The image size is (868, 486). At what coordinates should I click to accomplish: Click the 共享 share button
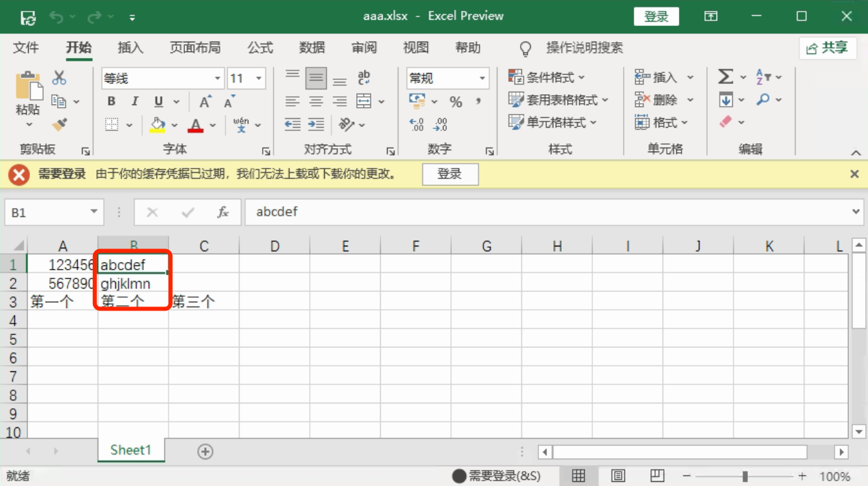[827, 48]
